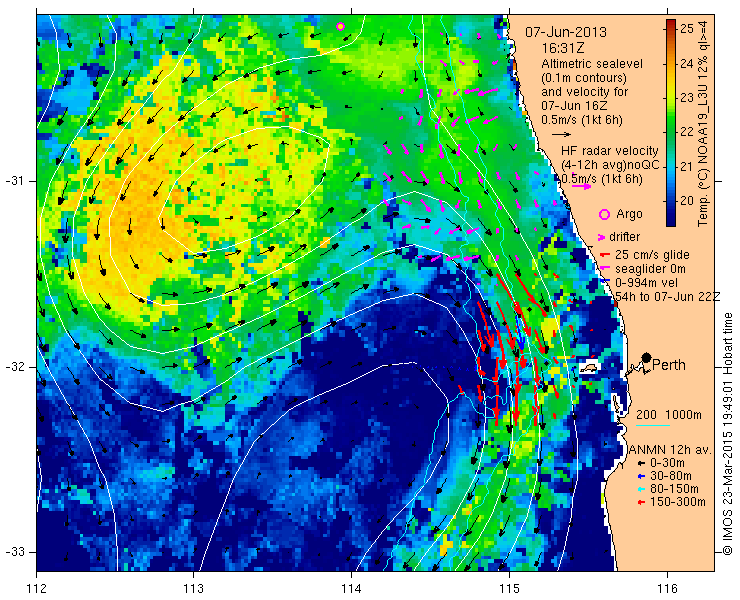Image resolution: width=740 pixels, height=600 pixels.
Task: Click the ANMN 12h av. heading
Action: pyautogui.click(x=671, y=450)
